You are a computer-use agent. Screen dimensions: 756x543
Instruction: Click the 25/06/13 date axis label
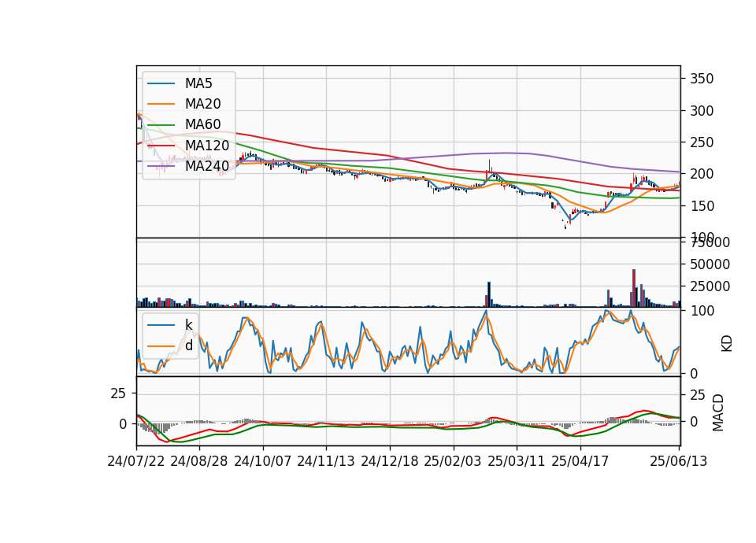(678, 461)
